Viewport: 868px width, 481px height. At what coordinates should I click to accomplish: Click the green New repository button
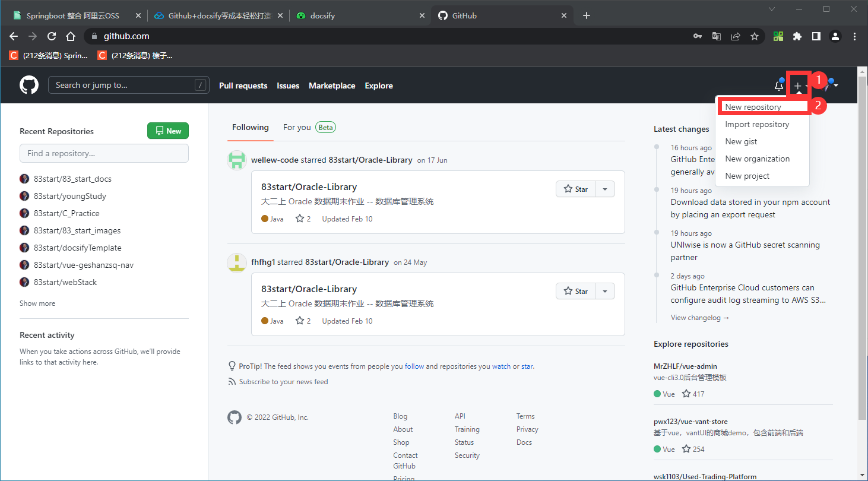click(168, 131)
